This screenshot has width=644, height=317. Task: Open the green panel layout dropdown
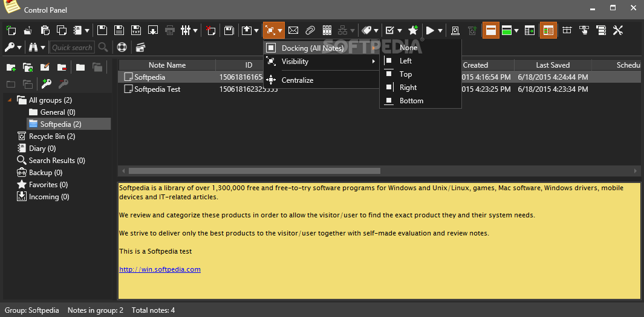point(516,30)
